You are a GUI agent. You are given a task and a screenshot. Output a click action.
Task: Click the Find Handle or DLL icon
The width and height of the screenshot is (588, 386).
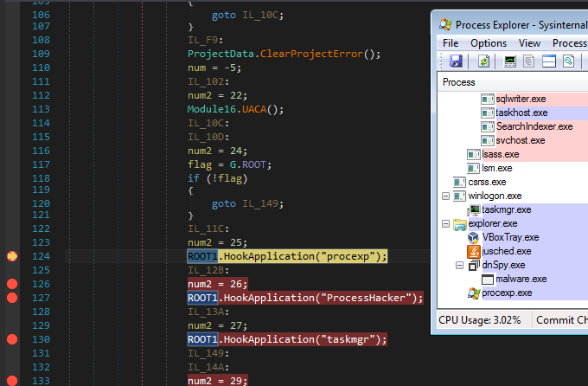[x=568, y=61]
